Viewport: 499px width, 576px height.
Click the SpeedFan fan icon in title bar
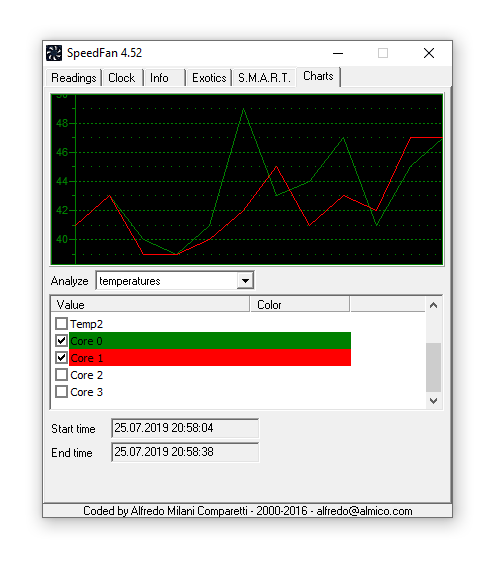click(54, 53)
